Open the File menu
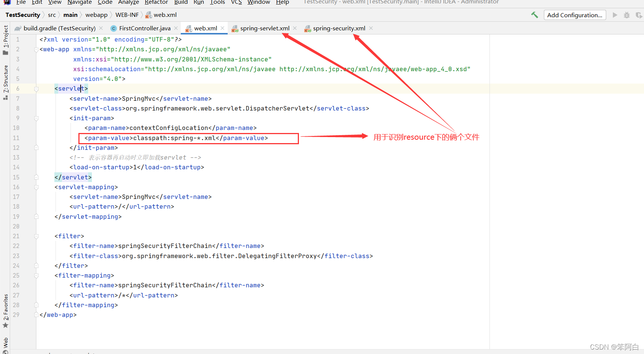The image size is (644, 354). [x=21, y=2]
